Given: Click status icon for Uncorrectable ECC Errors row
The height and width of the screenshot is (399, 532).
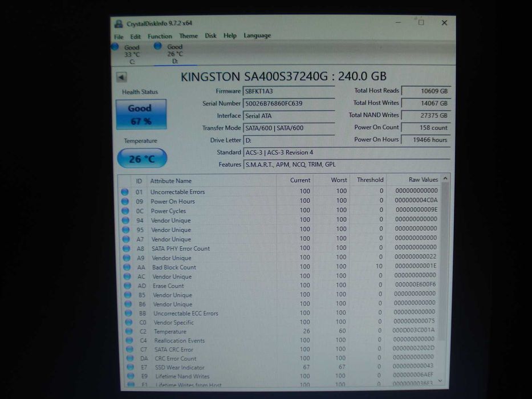Looking at the screenshot, I should 128,313.
